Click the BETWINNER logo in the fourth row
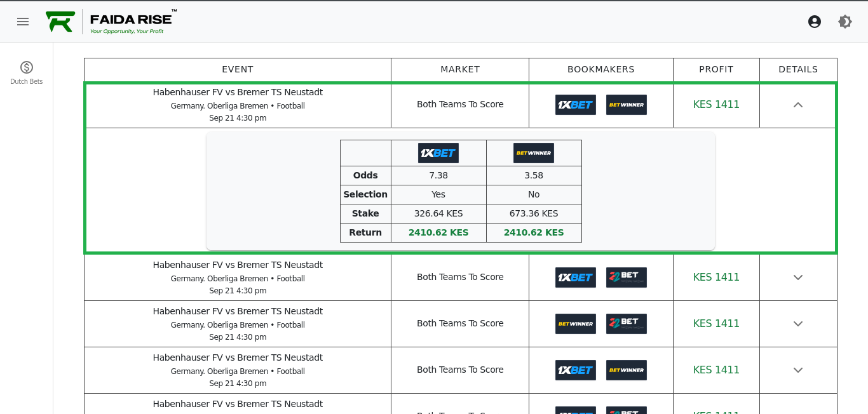Viewport: 868px width, 414px height. pyautogui.click(x=627, y=370)
